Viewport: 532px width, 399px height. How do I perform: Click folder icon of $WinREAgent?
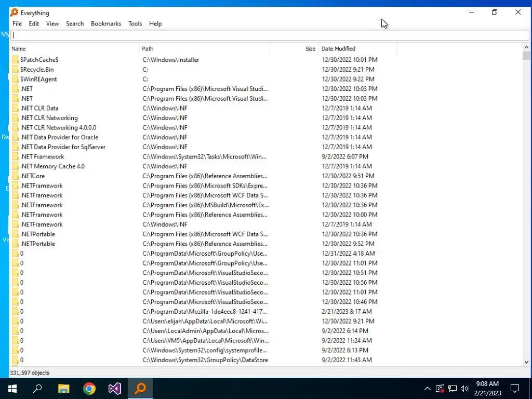pyautogui.click(x=15, y=79)
